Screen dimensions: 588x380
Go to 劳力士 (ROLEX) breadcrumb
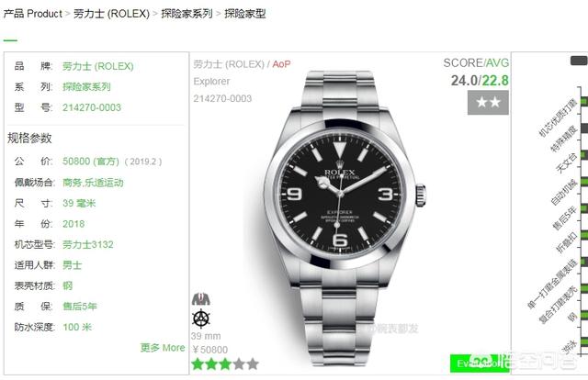coord(111,14)
